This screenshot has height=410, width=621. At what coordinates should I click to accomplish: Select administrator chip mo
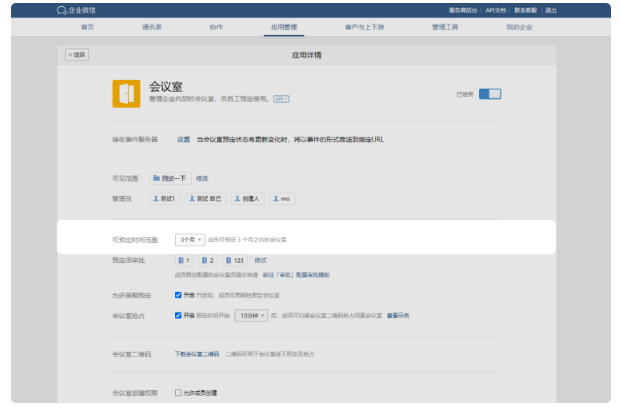[282, 199]
